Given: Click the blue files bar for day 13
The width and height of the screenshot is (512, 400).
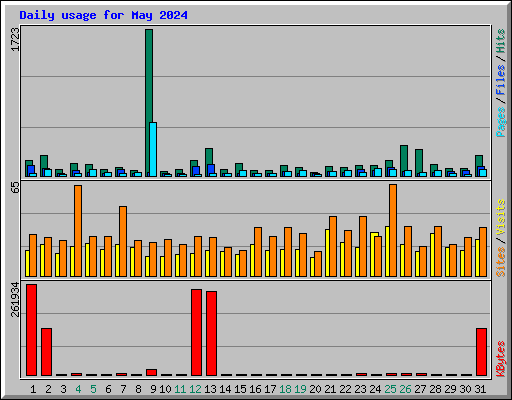Looking at the screenshot, I should tap(211, 169).
